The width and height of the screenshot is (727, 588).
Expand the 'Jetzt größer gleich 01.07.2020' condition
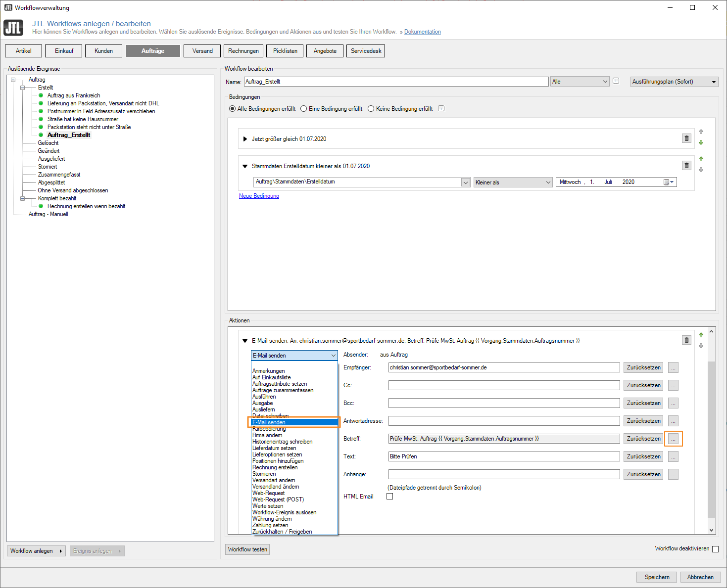click(245, 139)
